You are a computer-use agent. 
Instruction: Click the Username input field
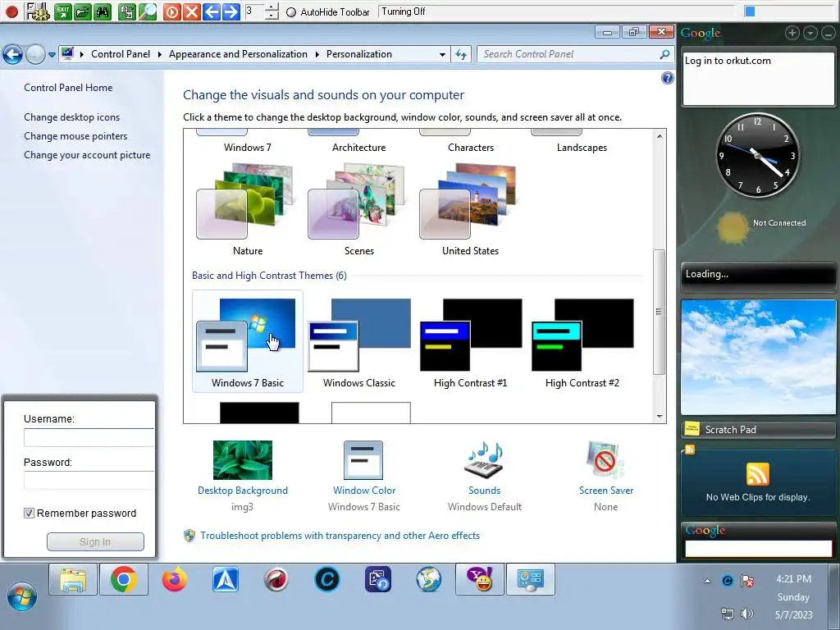tap(89, 438)
